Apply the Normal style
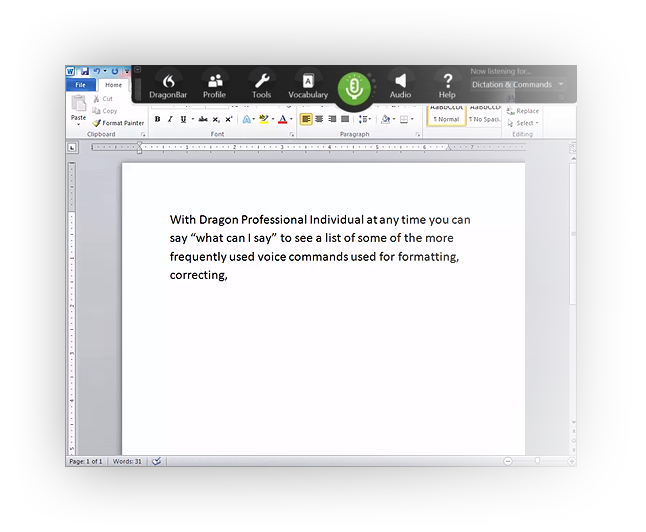 [x=446, y=115]
